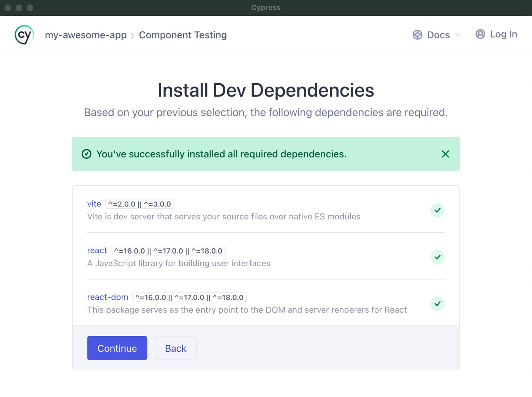Click the success alert checkmark icon
Image resolution: width=532 pixels, height=397 pixels.
click(87, 154)
